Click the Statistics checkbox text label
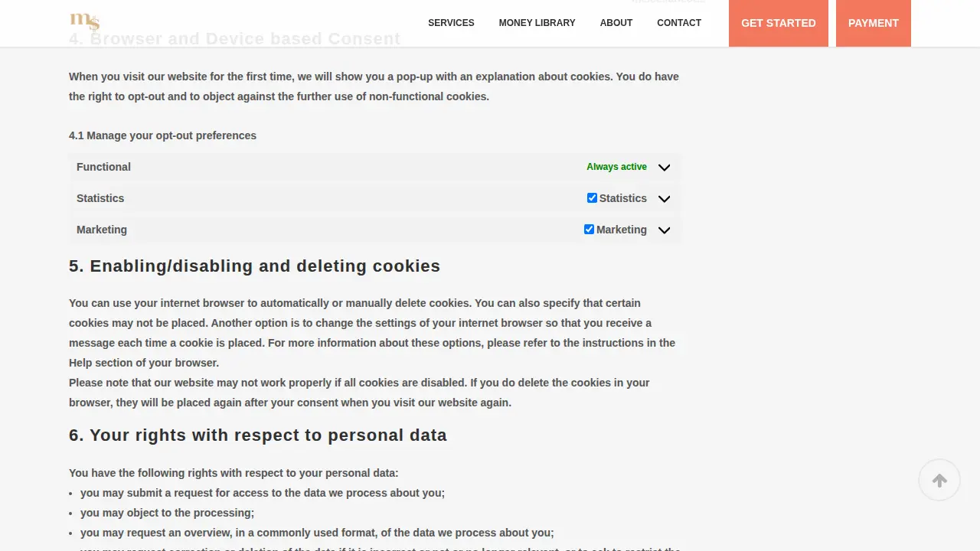The height and width of the screenshot is (551, 980). pos(623,198)
